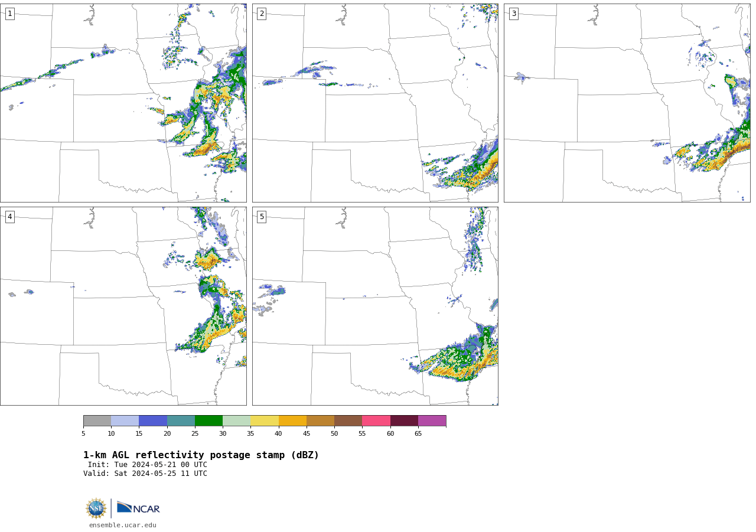The width and height of the screenshot is (756, 532).
Task: Click the panel number label 5
Action: click(x=262, y=217)
